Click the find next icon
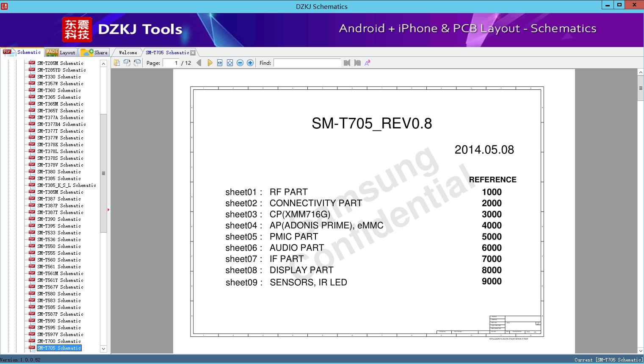Image resolution: width=644 pixels, height=364 pixels. coord(357,63)
